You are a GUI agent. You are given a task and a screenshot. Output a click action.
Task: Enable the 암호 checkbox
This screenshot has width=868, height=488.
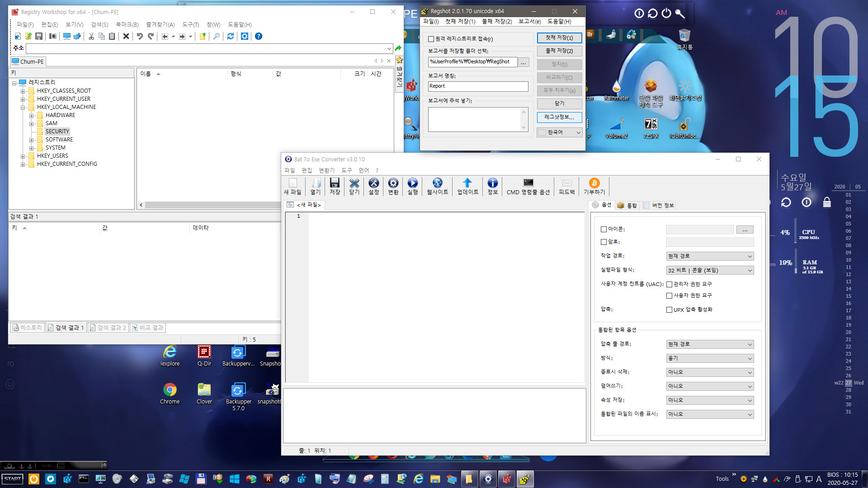tap(604, 242)
